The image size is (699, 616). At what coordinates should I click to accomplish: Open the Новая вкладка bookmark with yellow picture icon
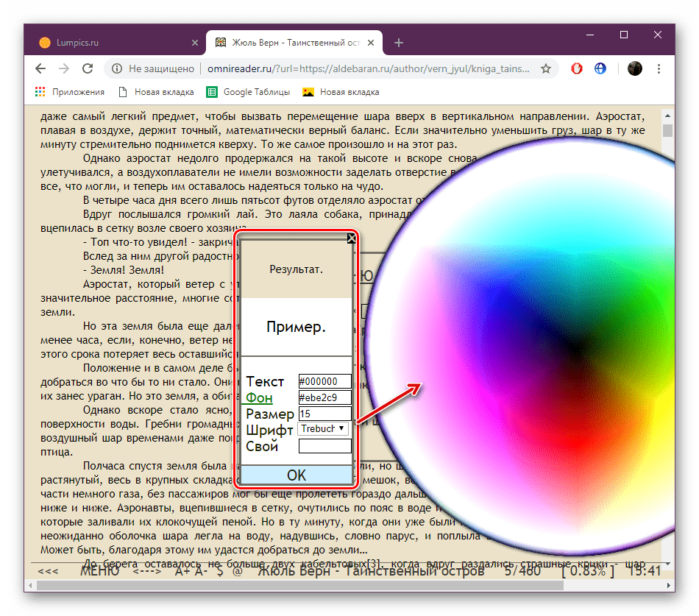(x=341, y=92)
